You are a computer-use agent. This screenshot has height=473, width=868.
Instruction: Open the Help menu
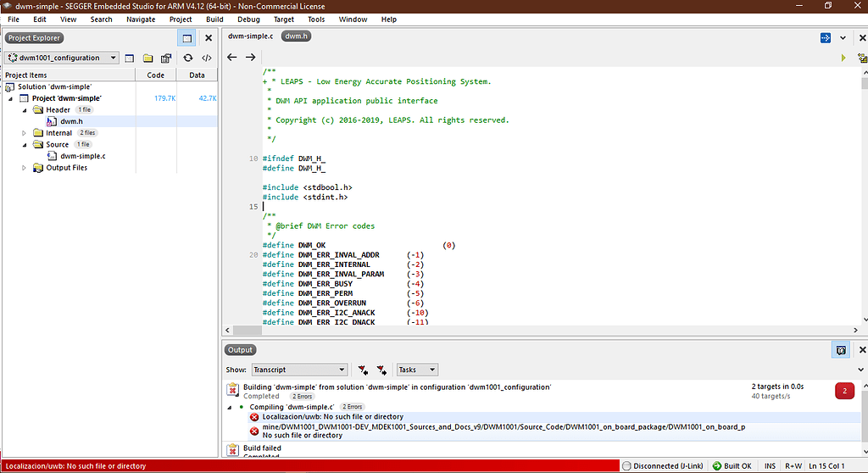pos(388,19)
